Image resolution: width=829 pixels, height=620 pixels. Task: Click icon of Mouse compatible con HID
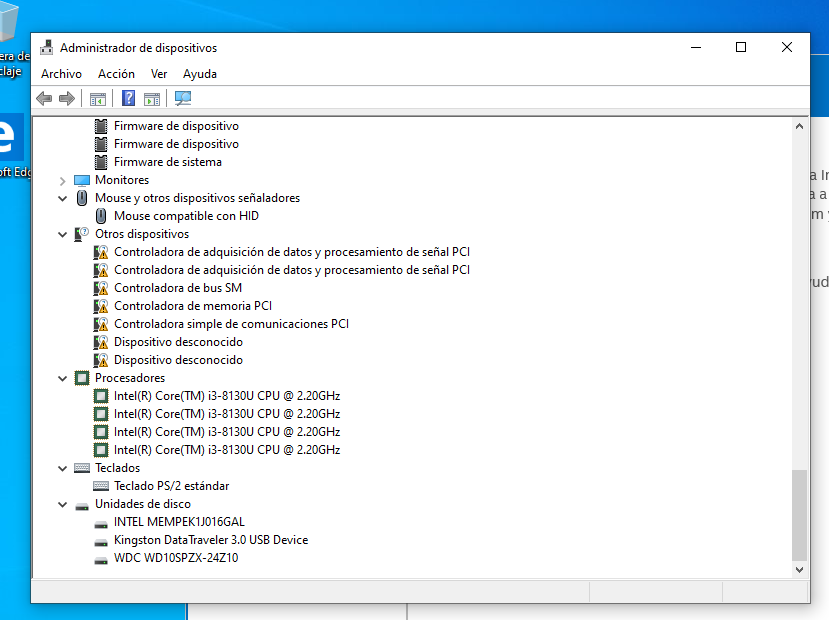(x=101, y=216)
